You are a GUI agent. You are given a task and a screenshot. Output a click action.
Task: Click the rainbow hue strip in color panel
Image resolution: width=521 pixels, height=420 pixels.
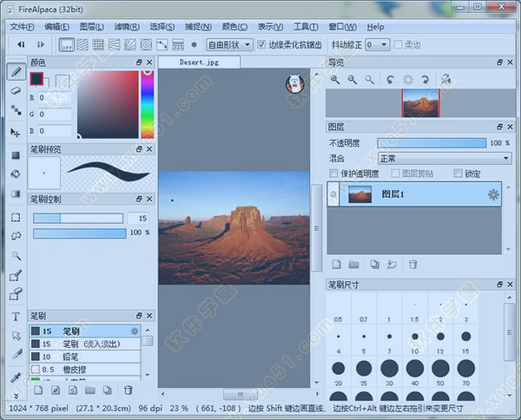147,104
